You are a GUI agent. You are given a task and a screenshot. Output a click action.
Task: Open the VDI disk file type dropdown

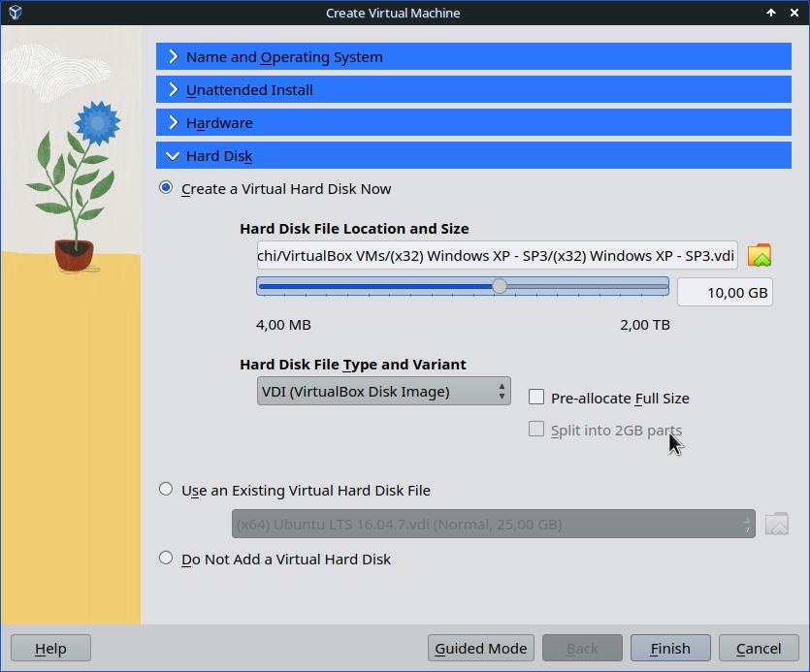(x=384, y=391)
